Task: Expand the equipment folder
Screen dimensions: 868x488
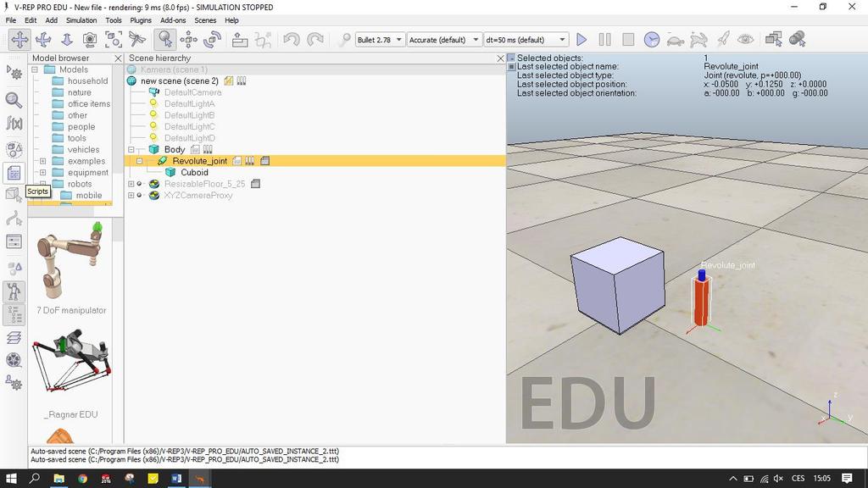Action: [42, 173]
